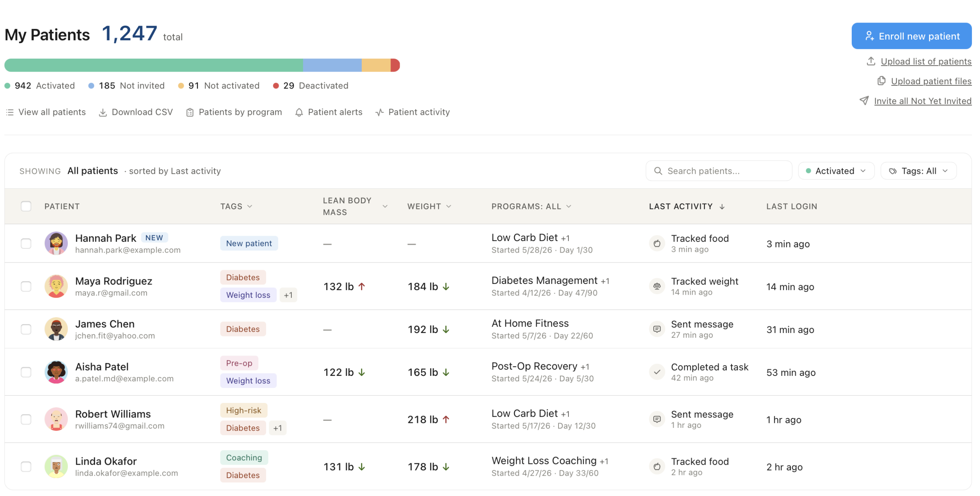Click the New patient tag on Hannah Park

click(x=249, y=243)
